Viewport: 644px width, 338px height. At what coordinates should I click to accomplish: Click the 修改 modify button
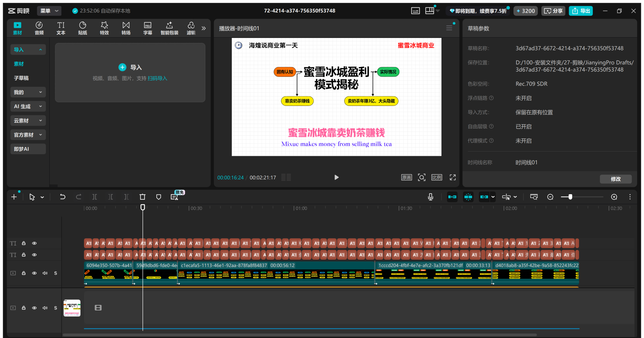[x=615, y=179]
